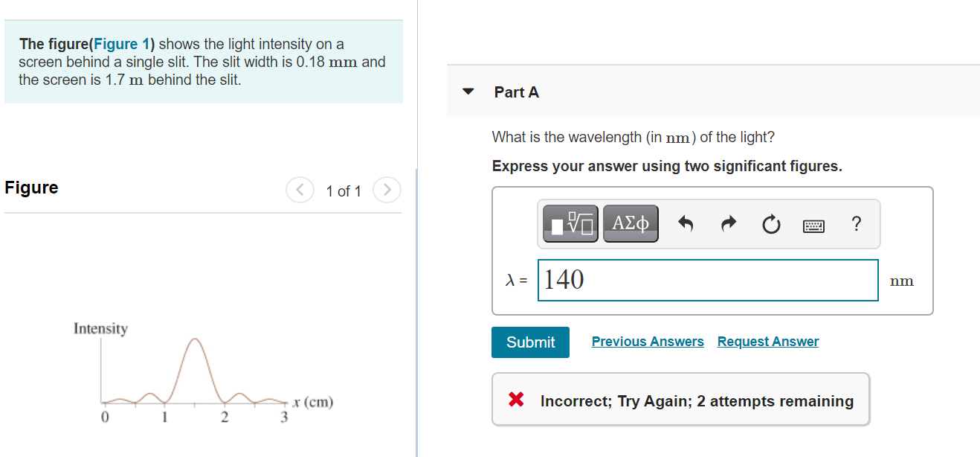This screenshot has height=457, width=980.
Task: Go back with the previous figure chevron
Action: (x=300, y=190)
